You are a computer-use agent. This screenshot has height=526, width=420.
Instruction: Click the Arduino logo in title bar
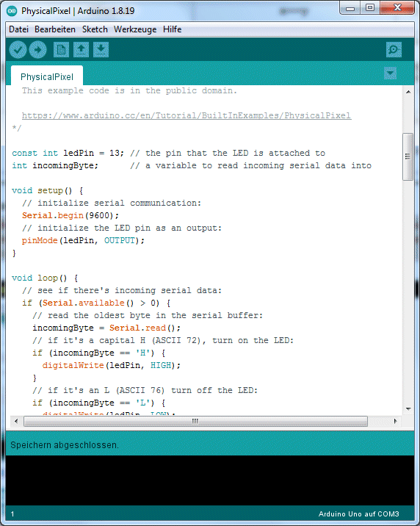coord(12,11)
